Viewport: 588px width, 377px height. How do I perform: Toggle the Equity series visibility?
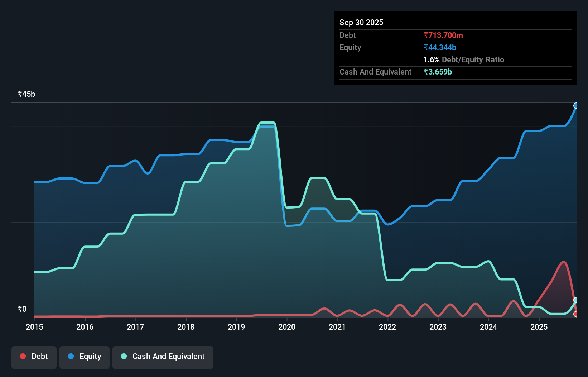click(84, 357)
